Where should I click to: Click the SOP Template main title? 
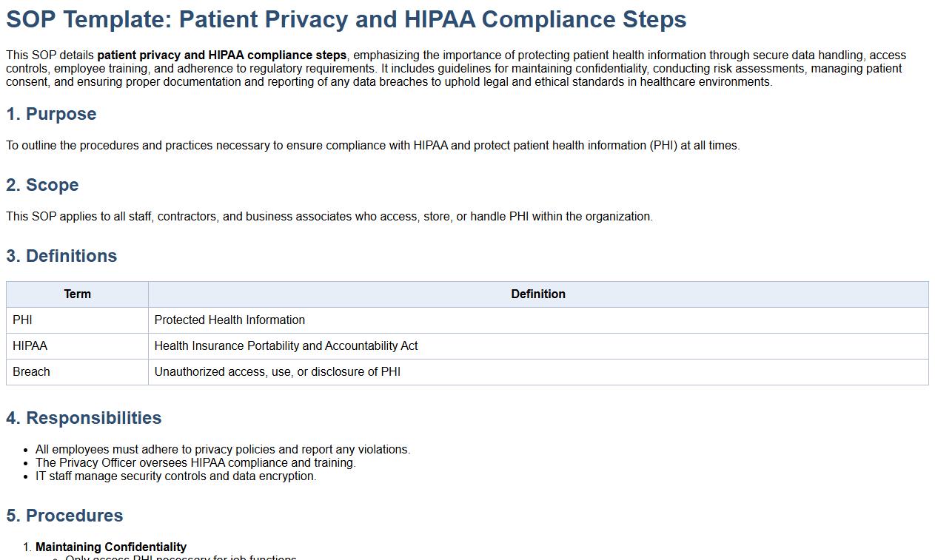(x=346, y=20)
